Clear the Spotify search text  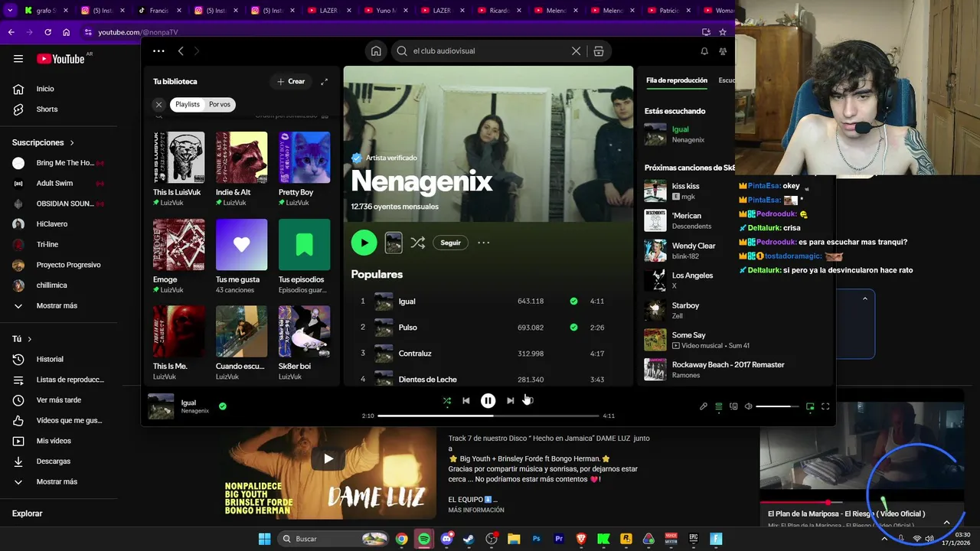tap(576, 51)
